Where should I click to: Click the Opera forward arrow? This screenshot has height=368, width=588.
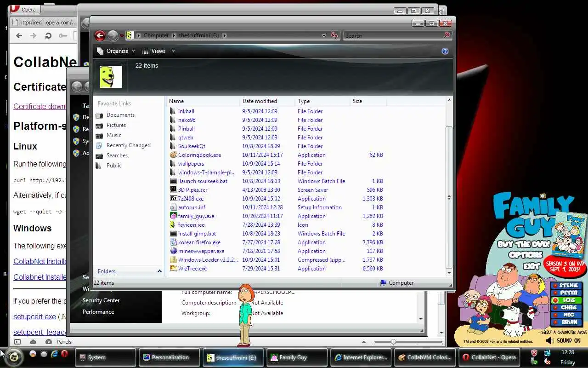pyautogui.click(x=33, y=35)
